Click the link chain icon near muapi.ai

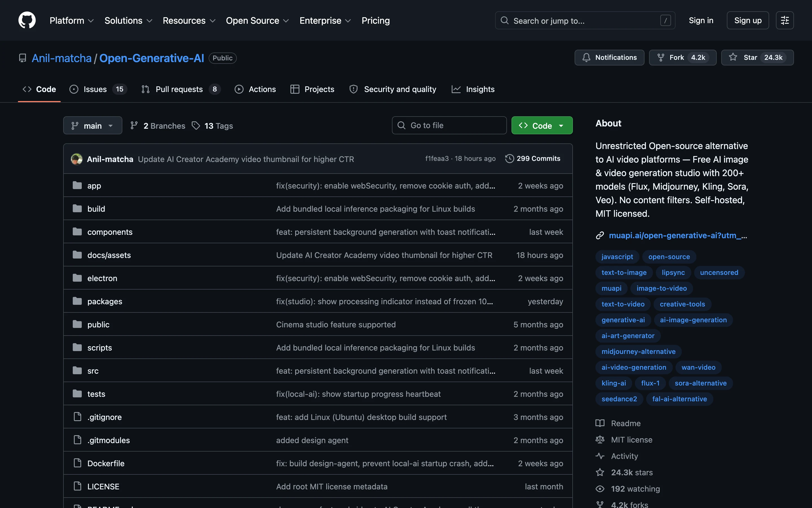(600, 236)
